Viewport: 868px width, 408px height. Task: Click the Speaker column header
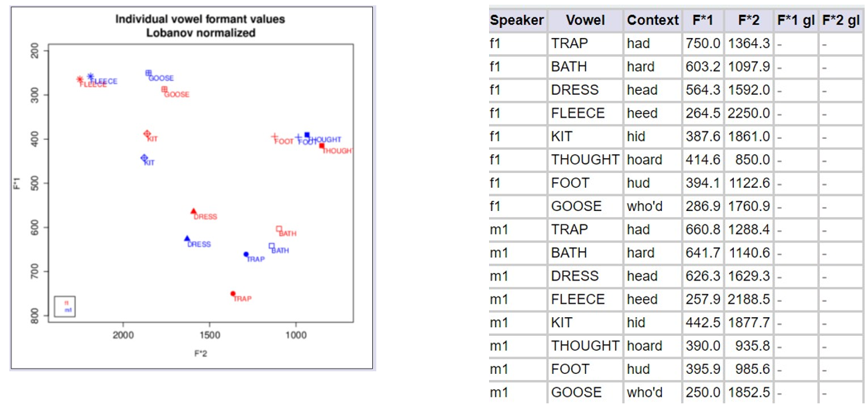(517, 20)
